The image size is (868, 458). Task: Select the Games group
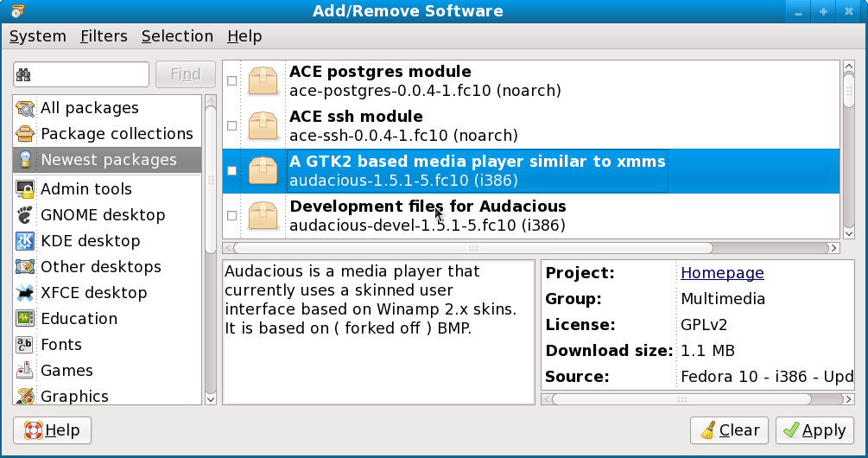click(x=107, y=371)
